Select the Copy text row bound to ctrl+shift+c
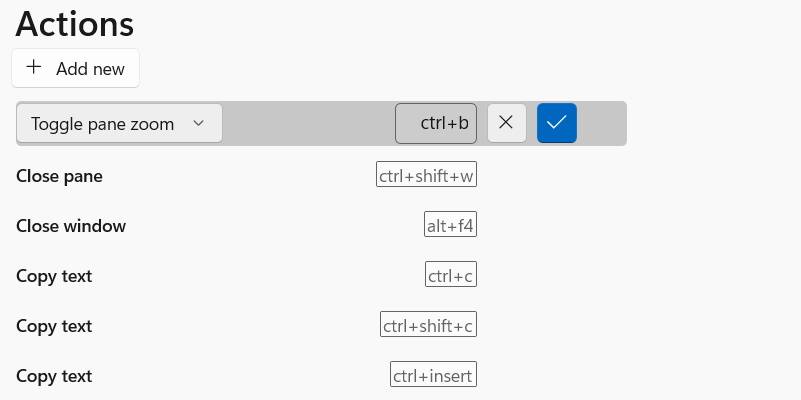This screenshot has width=801, height=400. pyautogui.click(x=54, y=326)
